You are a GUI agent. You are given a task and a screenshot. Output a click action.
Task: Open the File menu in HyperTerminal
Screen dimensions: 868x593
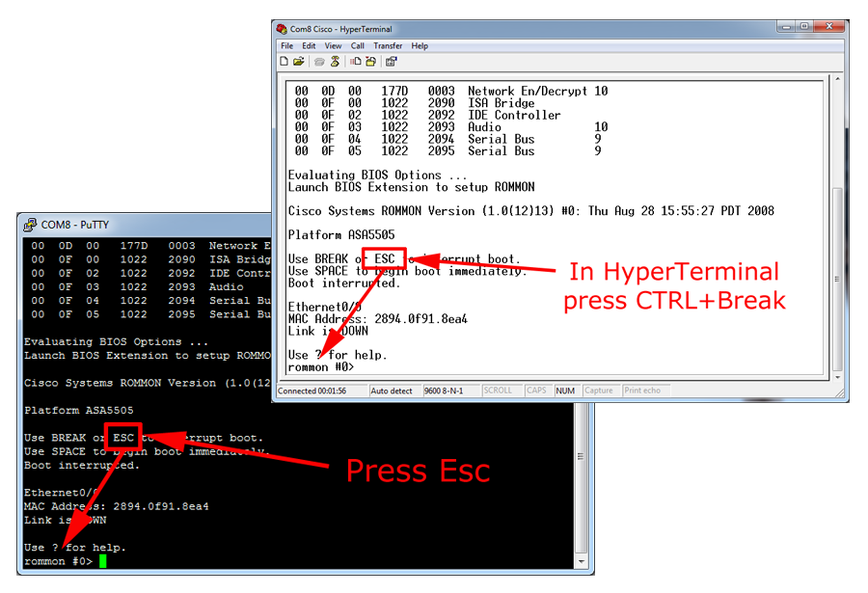[x=286, y=45]
